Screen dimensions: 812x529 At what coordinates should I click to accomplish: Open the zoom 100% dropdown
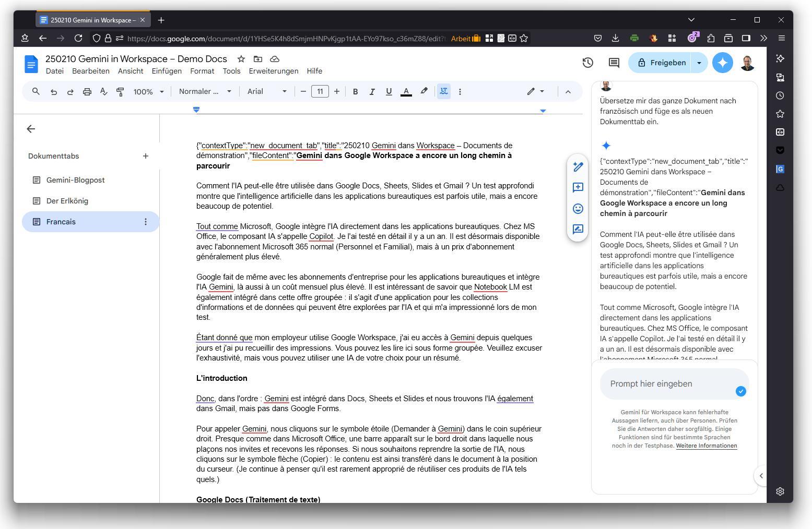pyautogui.click(x=148, y=91)
